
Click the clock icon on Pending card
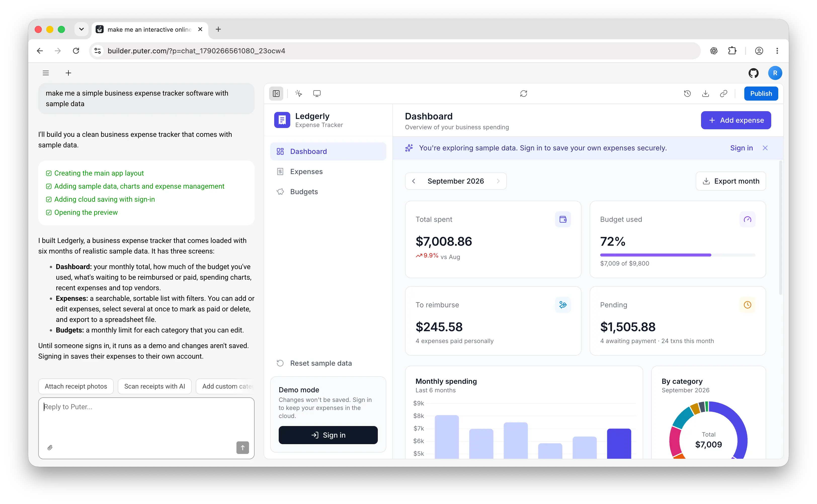pyautogui.click(x=747, y=305)
